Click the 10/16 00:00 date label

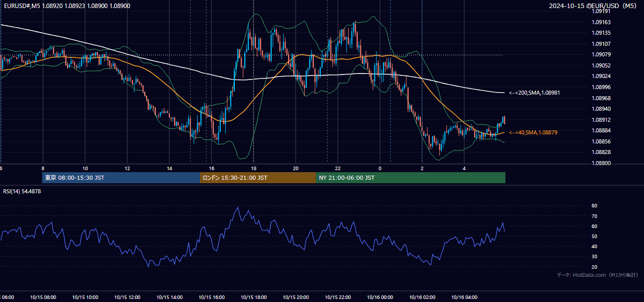(x=380, y=297)
